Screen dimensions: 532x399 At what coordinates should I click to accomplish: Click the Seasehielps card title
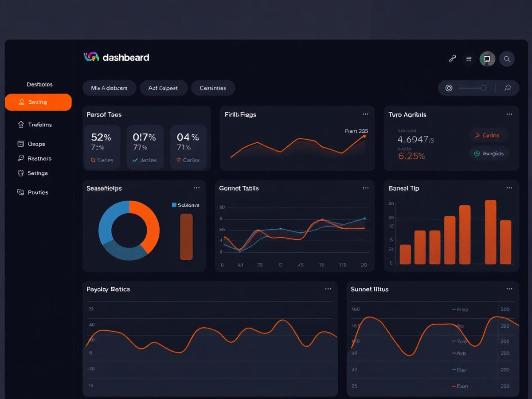(x=104, y=188)
